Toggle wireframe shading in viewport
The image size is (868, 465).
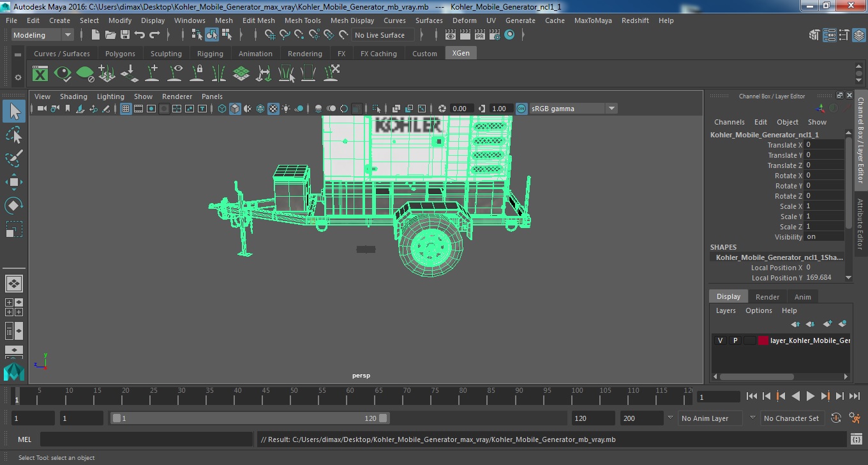[x=222, y=109]
